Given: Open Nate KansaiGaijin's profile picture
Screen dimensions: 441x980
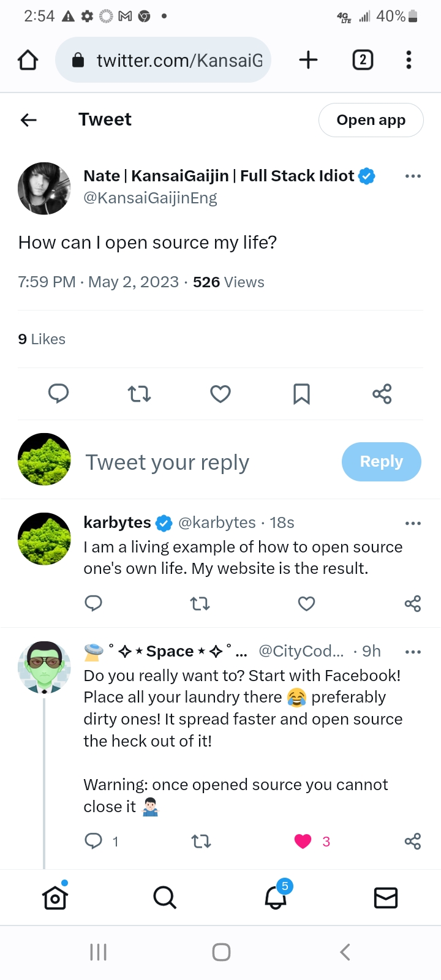Looking at the screenshot, I should 44,188.
